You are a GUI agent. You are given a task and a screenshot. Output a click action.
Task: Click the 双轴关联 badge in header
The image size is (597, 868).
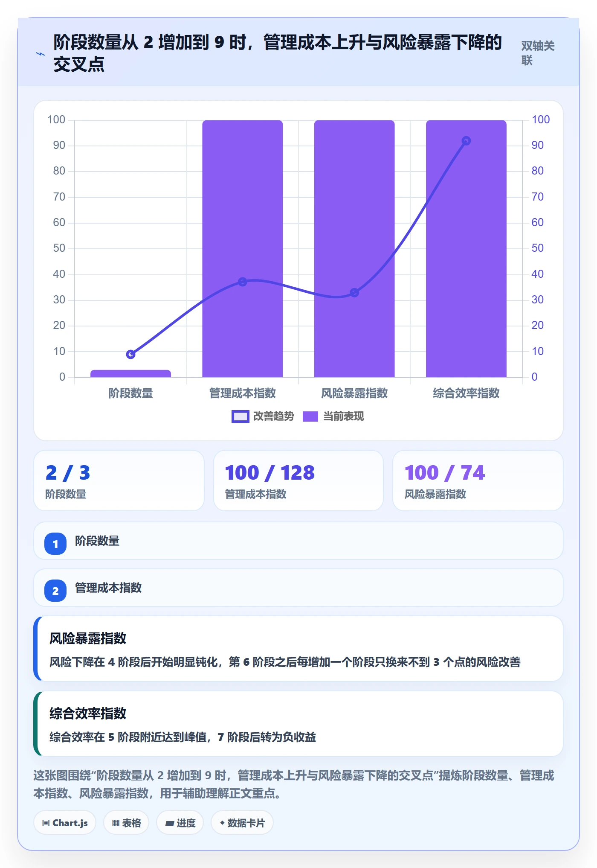[538, 53]
